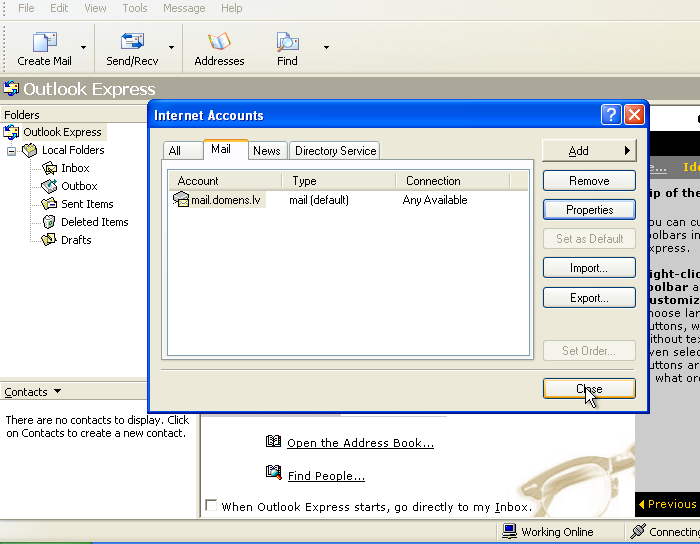Viewport: 700px width, 544px height.
Task: Sort accounts by Account column header
Action: 225,181
